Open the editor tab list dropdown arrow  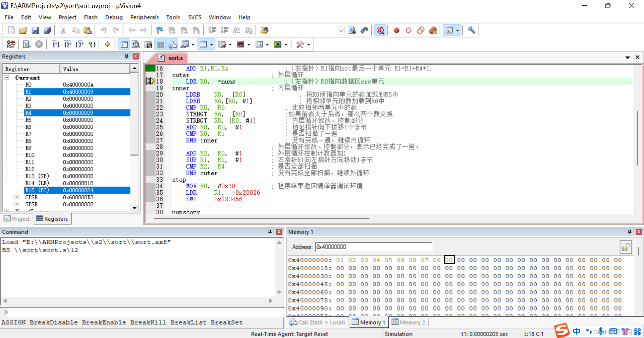click(628, 58)
